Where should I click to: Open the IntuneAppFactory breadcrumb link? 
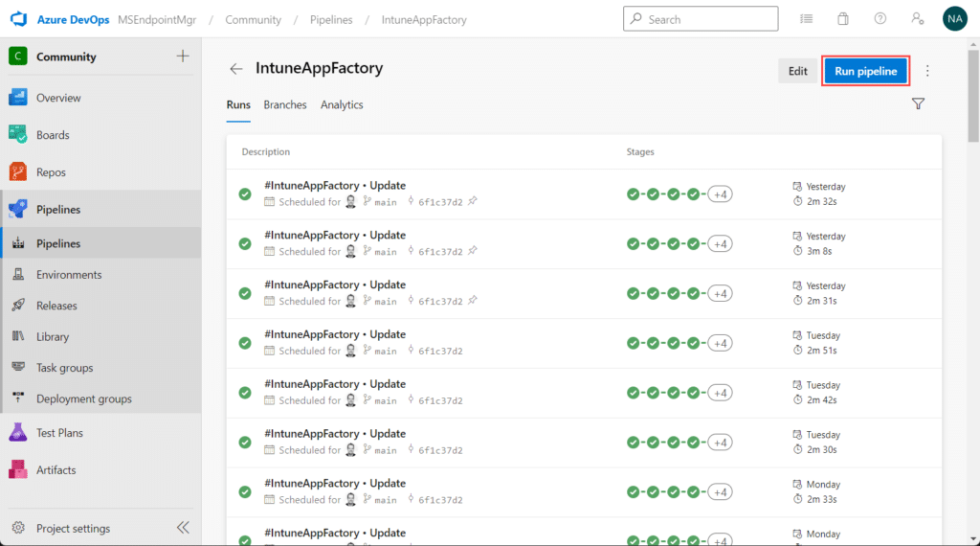424,19
